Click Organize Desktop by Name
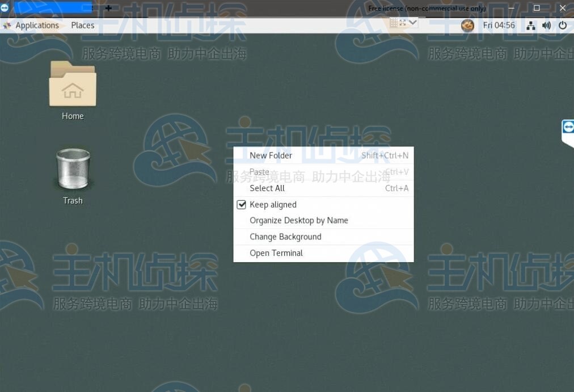The width and height of the screenshot is (574, 392). tap(299, 220)
